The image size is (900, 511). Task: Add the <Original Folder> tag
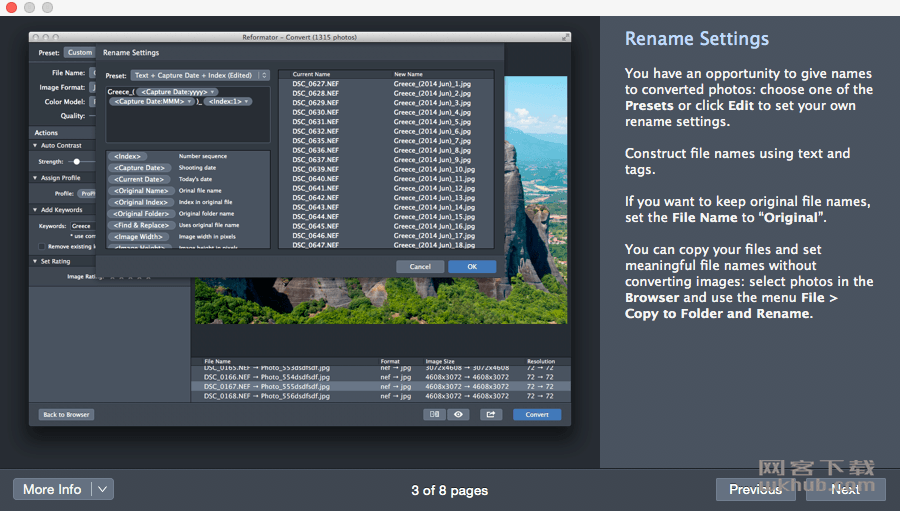coord(141,214)
